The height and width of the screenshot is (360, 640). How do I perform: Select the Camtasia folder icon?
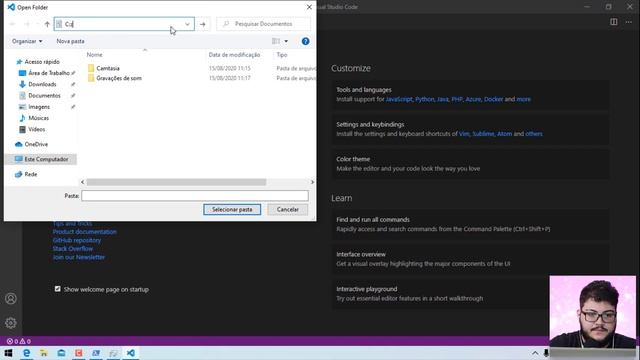click(91, 68)
